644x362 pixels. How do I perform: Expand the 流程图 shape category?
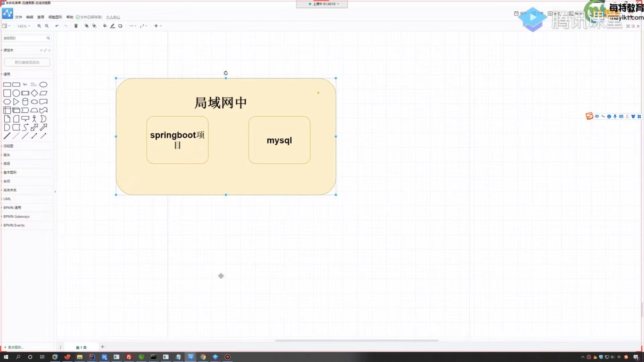pos(8,146)
